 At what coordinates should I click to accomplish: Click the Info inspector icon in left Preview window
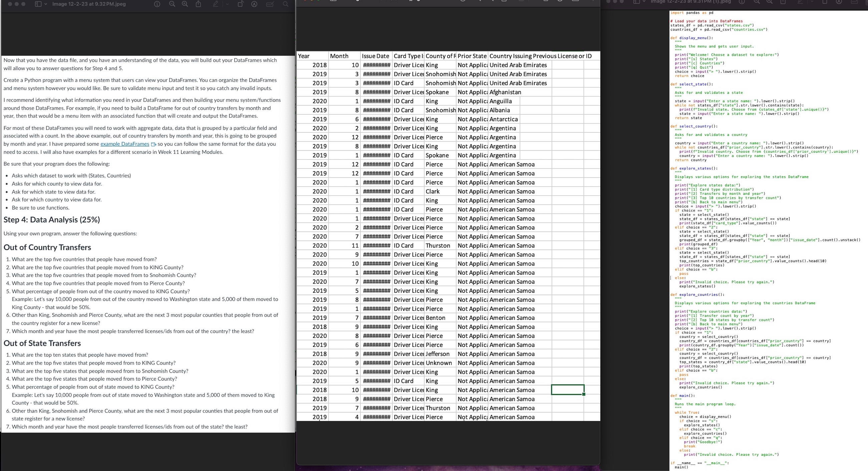pyautogui.click(x=157, y=4)
